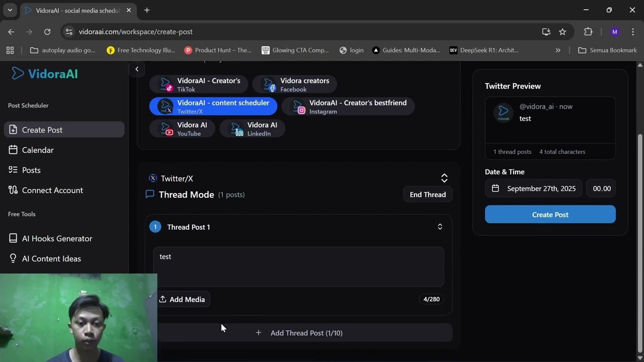This screenshot has height=362, width=644.
Task: Open the Chrome three-dot menu
Action: pos(633,32)
